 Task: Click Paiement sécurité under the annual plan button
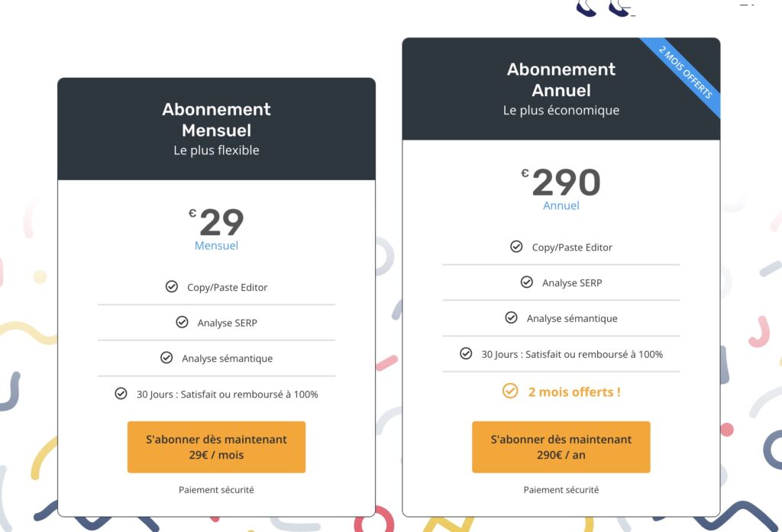(561, 489)
